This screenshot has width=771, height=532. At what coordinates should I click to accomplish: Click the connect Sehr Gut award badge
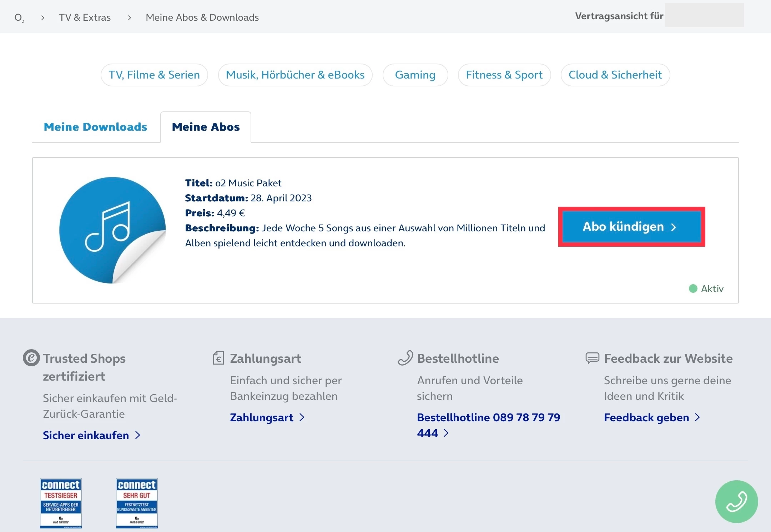coord(137,503)
